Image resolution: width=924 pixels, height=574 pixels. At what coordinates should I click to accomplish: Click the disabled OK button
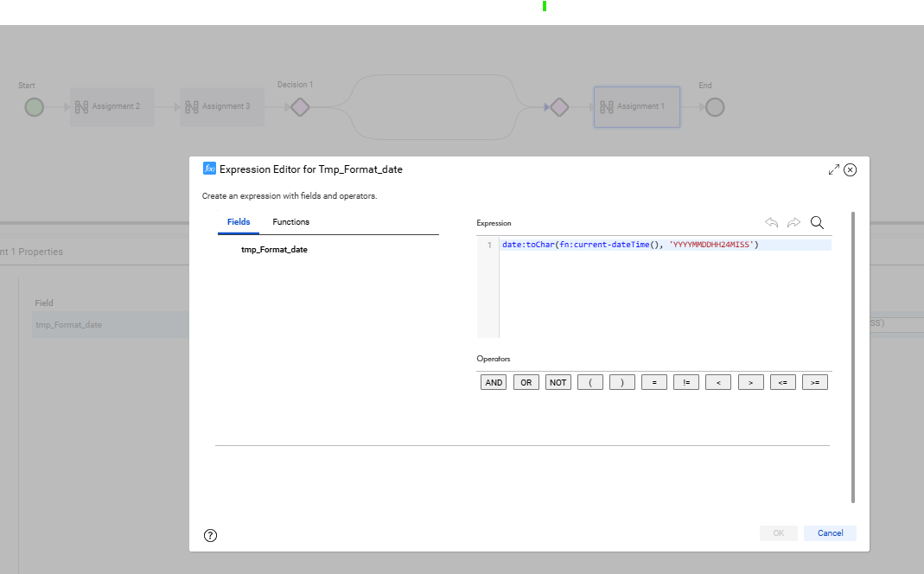coord(779,533)
